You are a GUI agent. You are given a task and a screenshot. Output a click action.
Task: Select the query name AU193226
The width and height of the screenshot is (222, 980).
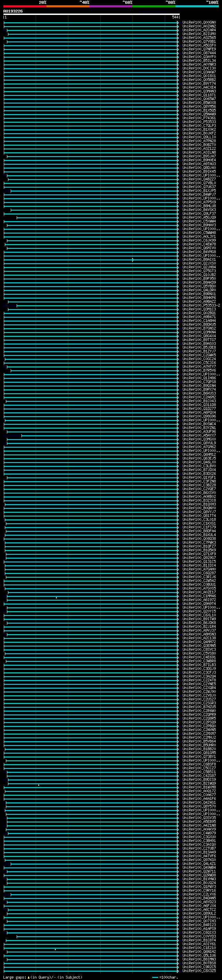pos(13,11)
